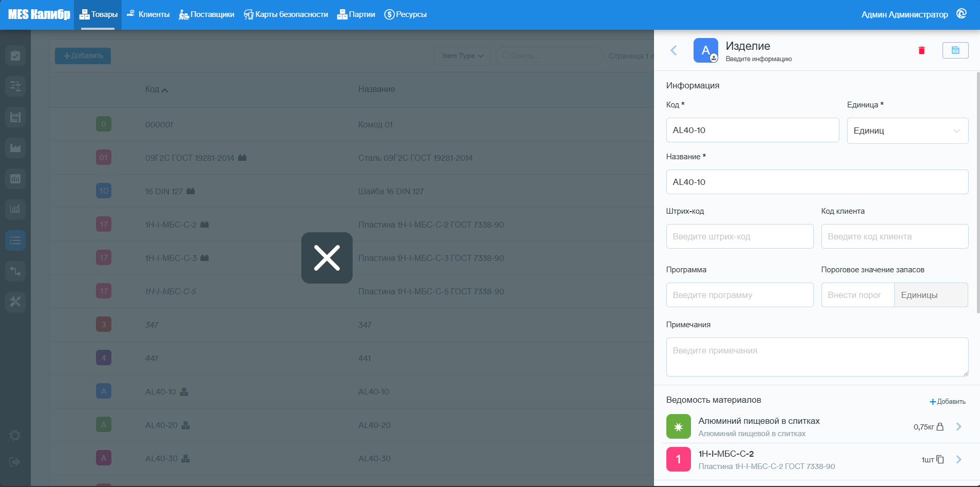
Task: Select the row with code AL40-30
Action: click(x=352, y=458)
